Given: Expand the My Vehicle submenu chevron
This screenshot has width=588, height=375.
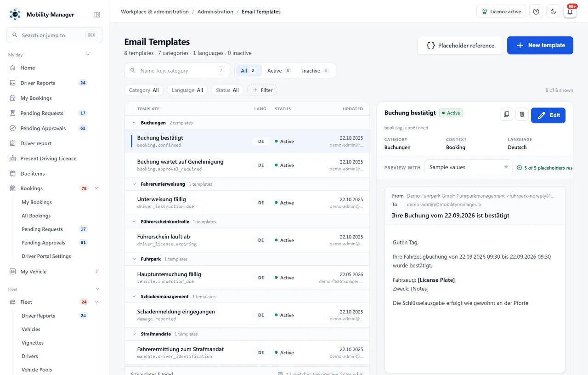Looking at the screenshot, I should click(x=96, y=272).
